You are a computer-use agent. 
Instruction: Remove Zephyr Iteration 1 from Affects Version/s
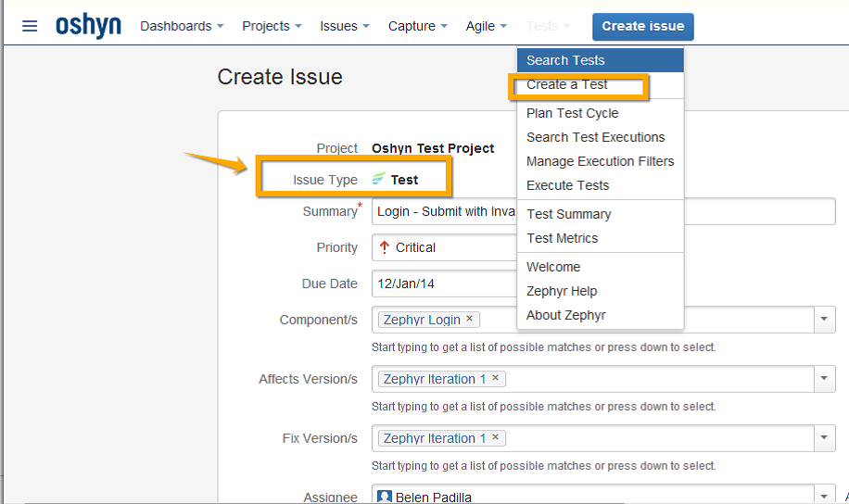point(495,378)
